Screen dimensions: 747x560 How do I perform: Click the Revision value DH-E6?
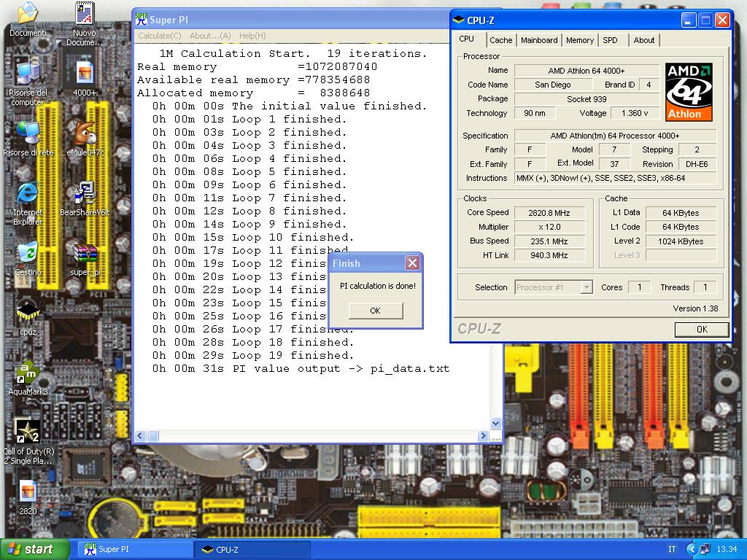click(x=697, y=164)
